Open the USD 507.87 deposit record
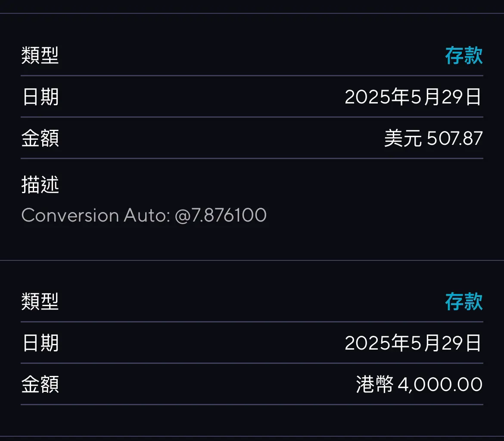Image resolution: width=504 pixels, height=441 pixels. [252, 137]
